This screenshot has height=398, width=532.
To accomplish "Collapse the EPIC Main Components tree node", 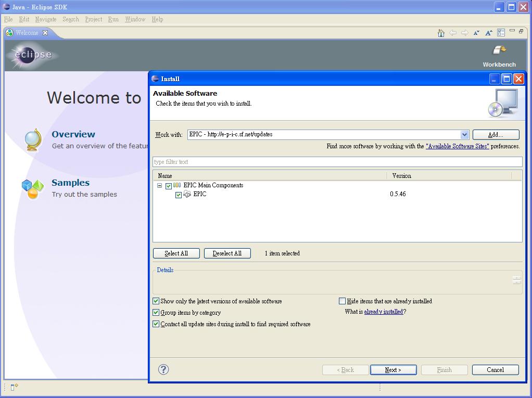I will point(159,185).
